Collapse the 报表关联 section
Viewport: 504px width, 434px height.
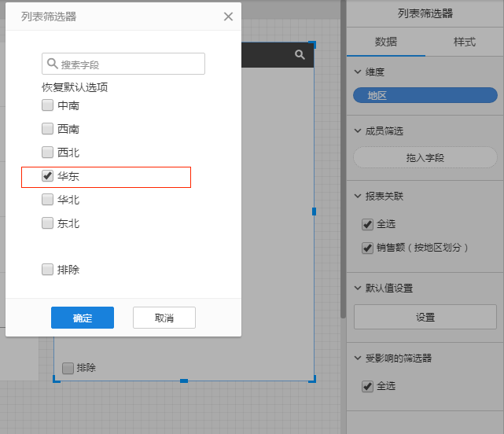click(x=358, y=196)
